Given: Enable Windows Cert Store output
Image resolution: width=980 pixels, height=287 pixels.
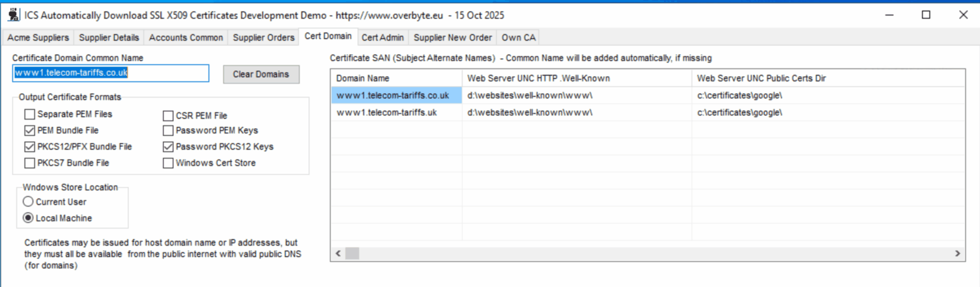Looking at the screenshot, I should click(x=168, y=163).
